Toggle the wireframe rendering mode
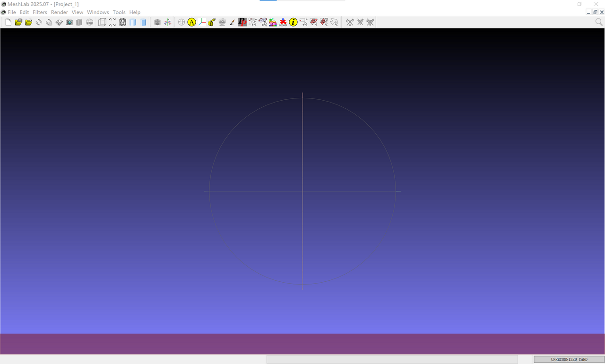The height and width of the screenshot is (364, 605). pyautogui.click(x=122, y=22)
